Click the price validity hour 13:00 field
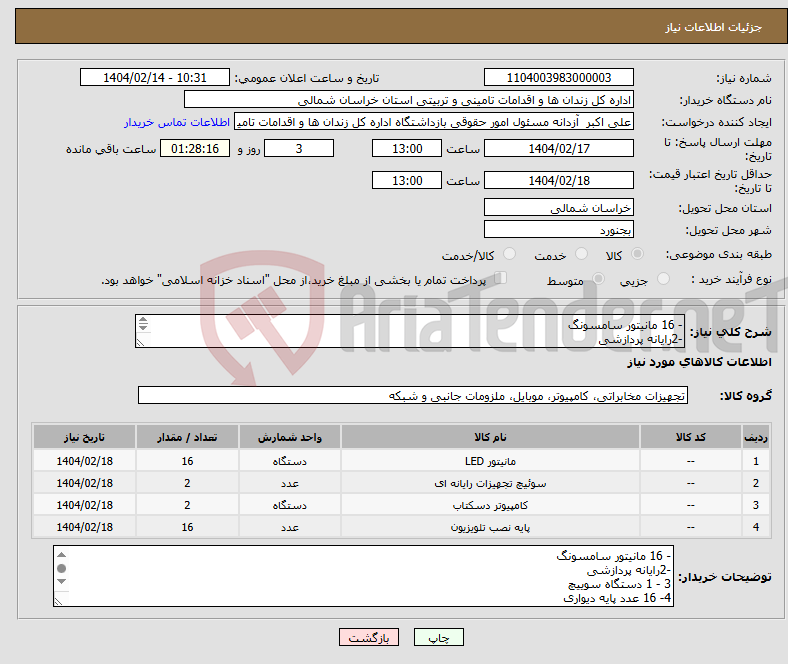Screen dimensions: 788x664 407,180
